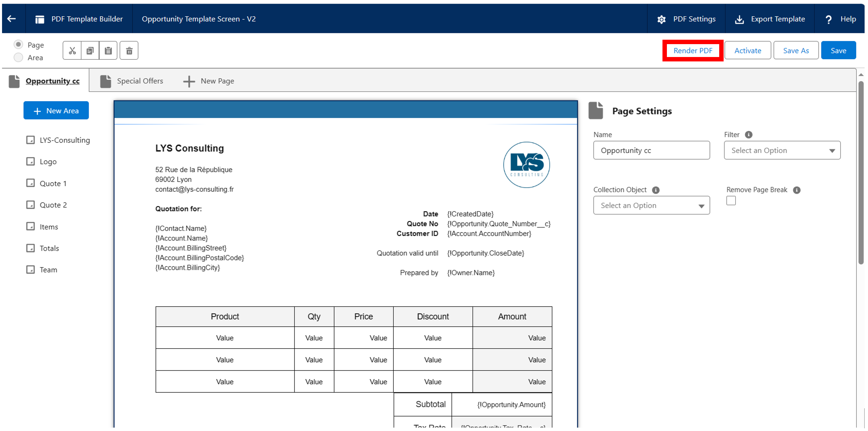The width and height of the screenshot is (868, 431).
Task: Select the Items area item
Action: (x=42, y=227)
